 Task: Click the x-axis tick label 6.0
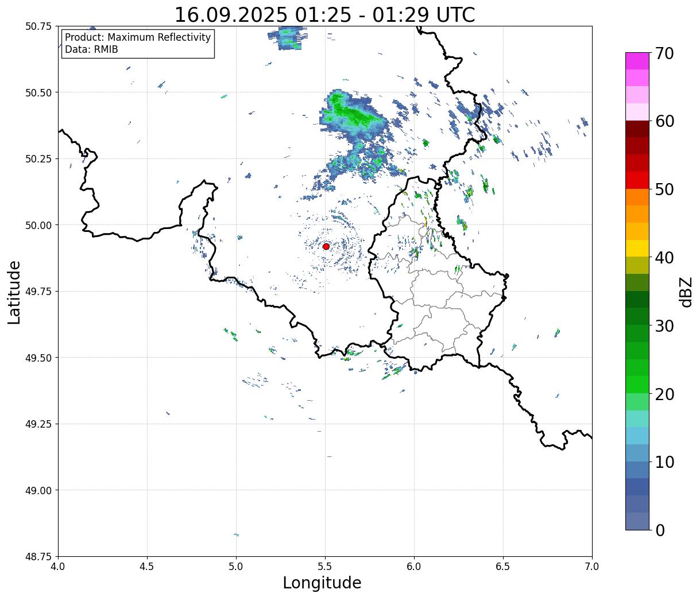click(414, 566)
